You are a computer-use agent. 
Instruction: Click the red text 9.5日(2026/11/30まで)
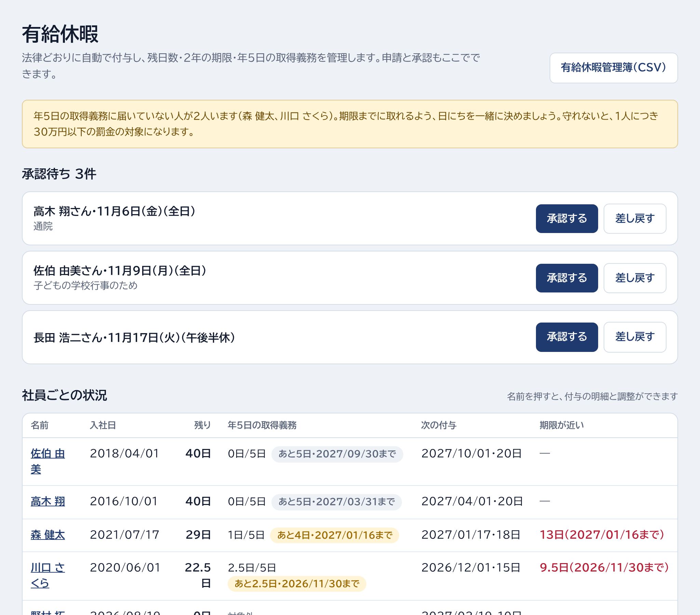coord(604,568)
